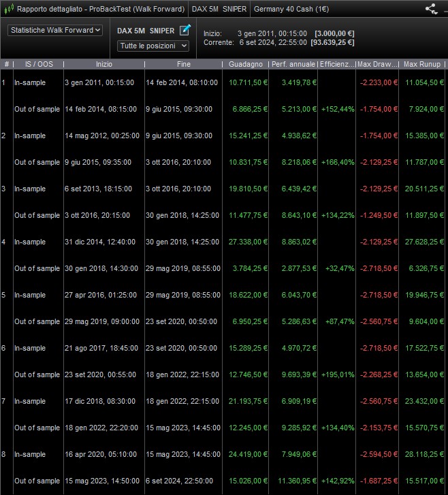
Task: Sort by the Efficienz... column header
Action: pyautogui.click(x=337, y=64)
